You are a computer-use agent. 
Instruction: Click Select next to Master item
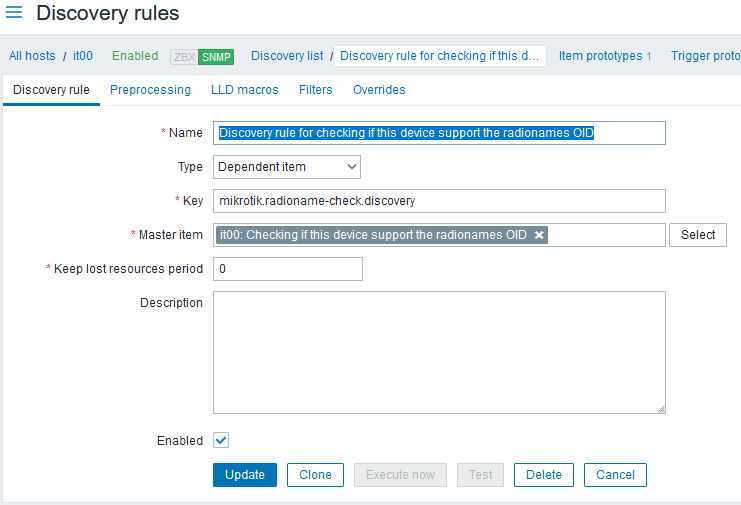coord(698,235)
